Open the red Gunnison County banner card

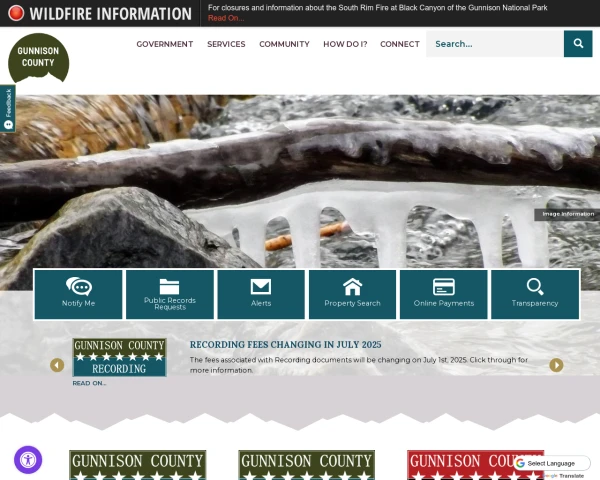[x=475, y=465]
